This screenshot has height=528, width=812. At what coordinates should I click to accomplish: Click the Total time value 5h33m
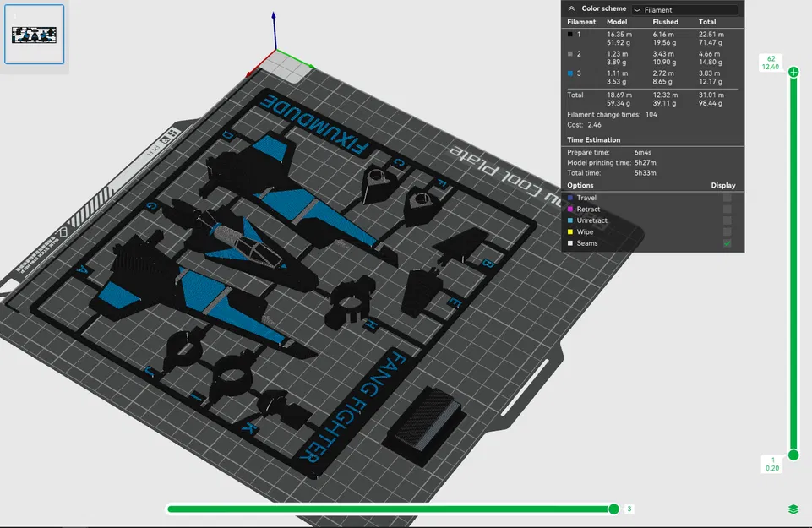[x=646, y=173]
